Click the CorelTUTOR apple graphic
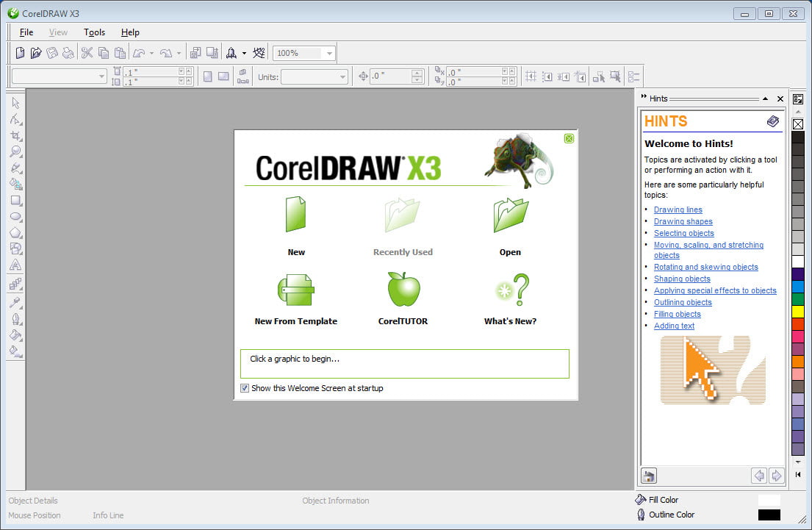 pos(403,289)
